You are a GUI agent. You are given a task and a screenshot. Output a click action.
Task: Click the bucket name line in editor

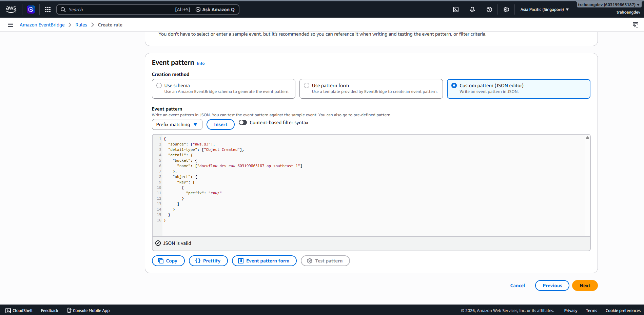[x=240, y=166]
